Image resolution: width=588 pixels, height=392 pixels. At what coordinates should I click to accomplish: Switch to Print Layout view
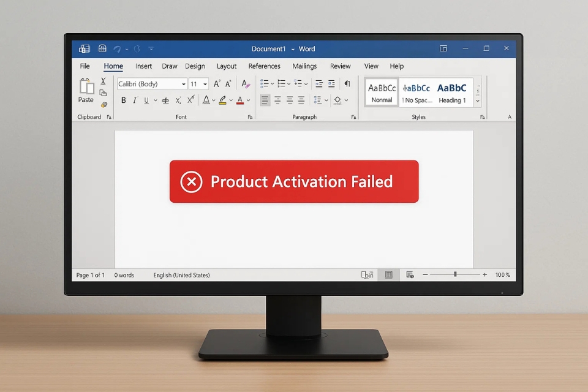388,275
